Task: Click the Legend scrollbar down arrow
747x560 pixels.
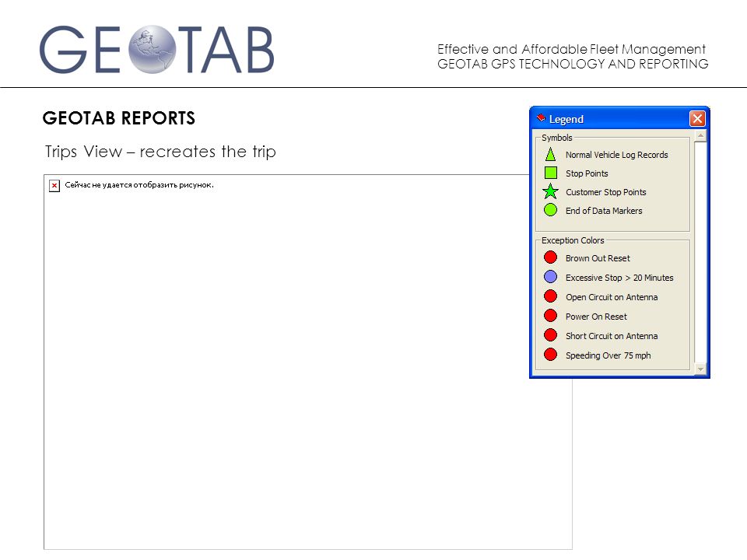Action: coord(700,369)
